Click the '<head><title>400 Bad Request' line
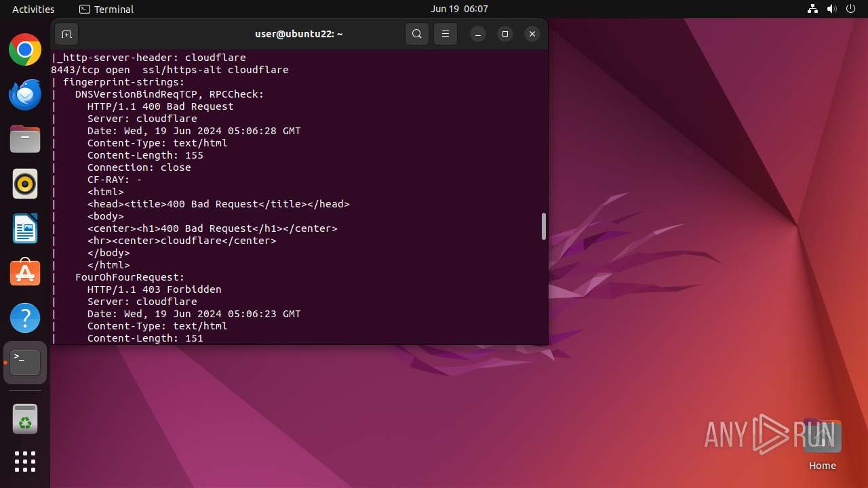Viewport: 868px width, 488px height. point(218,204)
